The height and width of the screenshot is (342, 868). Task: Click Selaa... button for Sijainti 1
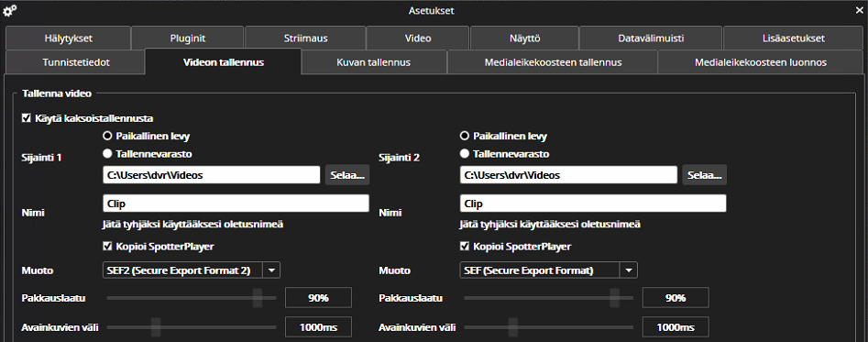pos(347,175)
